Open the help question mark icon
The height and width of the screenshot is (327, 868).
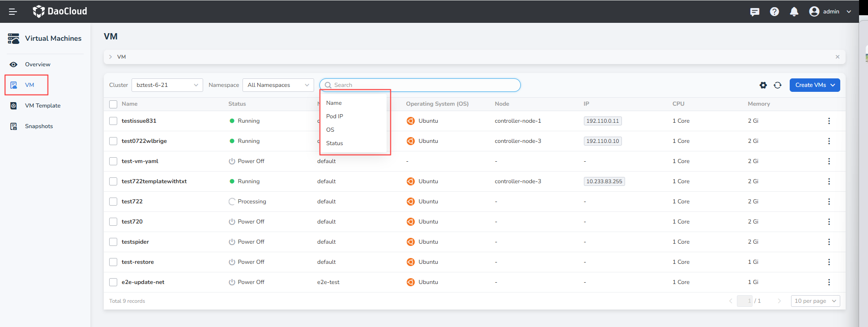[x=774, y=12]
